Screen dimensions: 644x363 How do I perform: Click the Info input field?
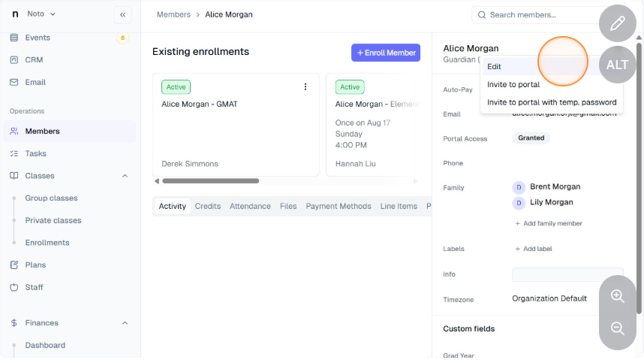tap(567, 274)
